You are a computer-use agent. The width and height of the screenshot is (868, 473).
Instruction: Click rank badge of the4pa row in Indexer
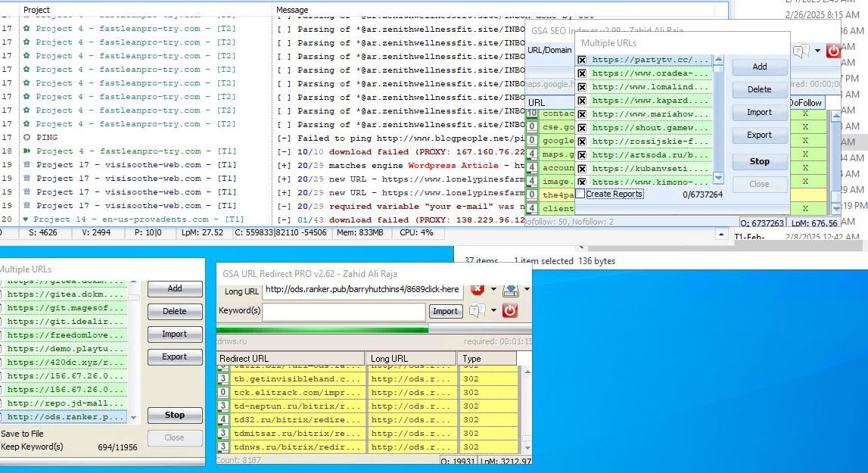click(x=532, y=195)
